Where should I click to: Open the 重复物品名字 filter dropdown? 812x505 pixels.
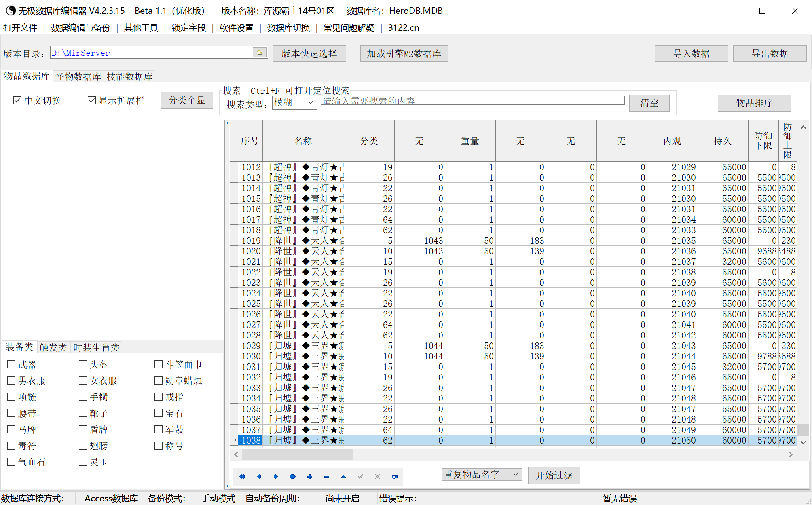482,475
